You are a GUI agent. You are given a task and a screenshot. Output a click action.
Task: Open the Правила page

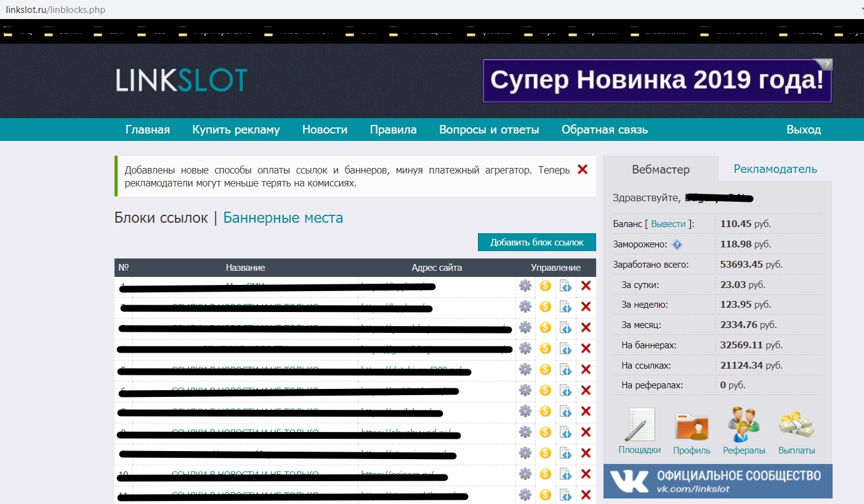[x=393, y=130]
